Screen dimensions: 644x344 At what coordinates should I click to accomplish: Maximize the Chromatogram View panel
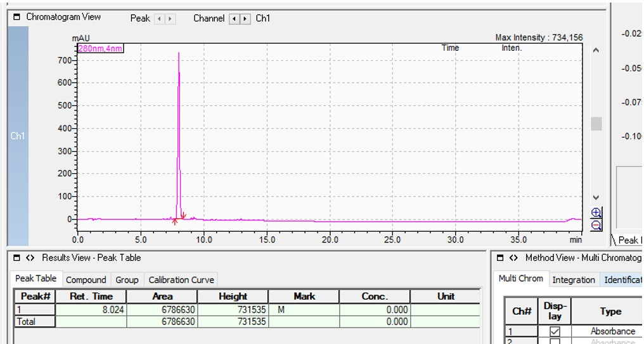click(17, 17)
